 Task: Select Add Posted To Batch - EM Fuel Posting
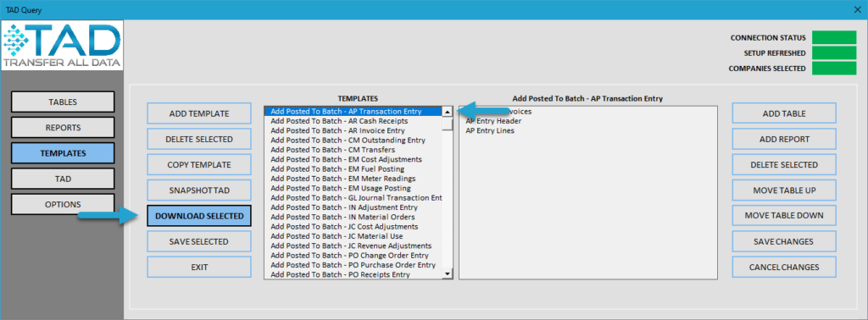pyautogui.click(x=353, y=168)
